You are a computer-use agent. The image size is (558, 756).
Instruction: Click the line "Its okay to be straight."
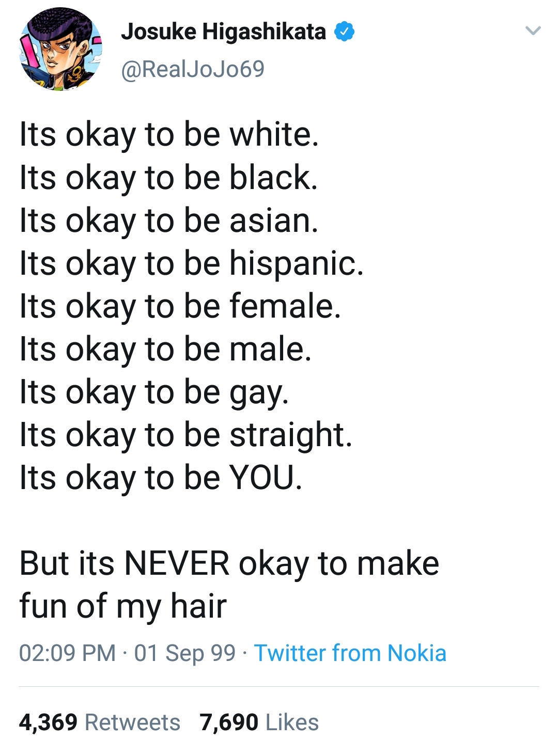click(x=186, y=435)
